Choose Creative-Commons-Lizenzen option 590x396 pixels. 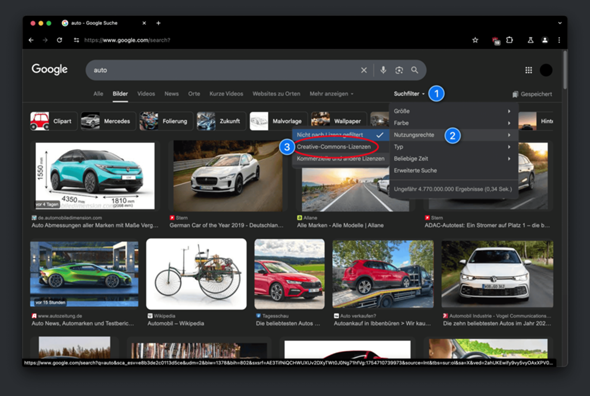(x=341, y=147)
